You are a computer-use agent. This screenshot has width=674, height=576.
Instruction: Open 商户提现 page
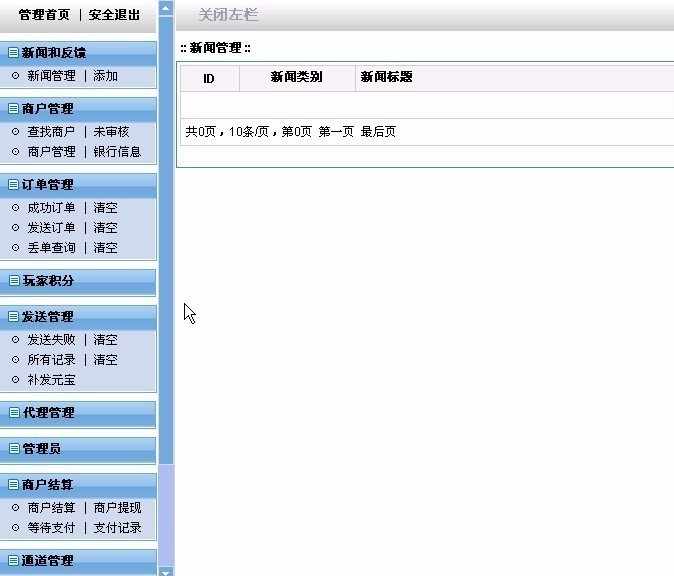tap(117, 508)
